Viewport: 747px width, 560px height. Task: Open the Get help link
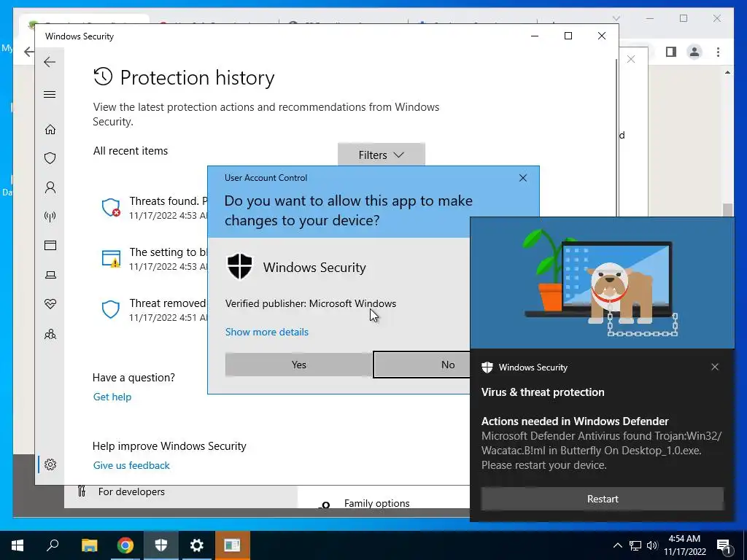(x=112, y=397)
